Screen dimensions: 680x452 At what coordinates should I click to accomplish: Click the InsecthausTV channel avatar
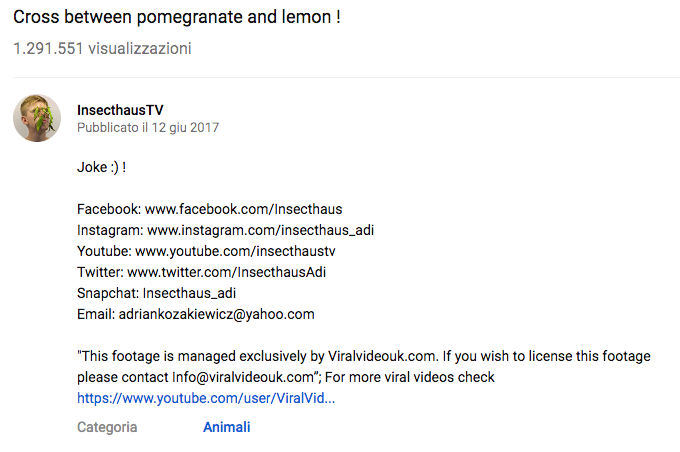(x=37, y=118)
